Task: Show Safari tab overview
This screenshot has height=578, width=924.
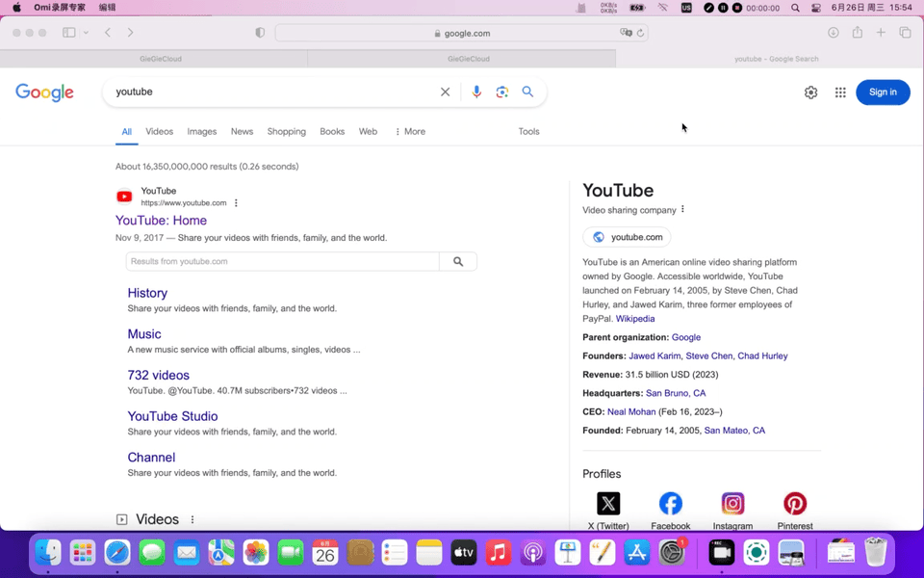Action: (905, 33)
